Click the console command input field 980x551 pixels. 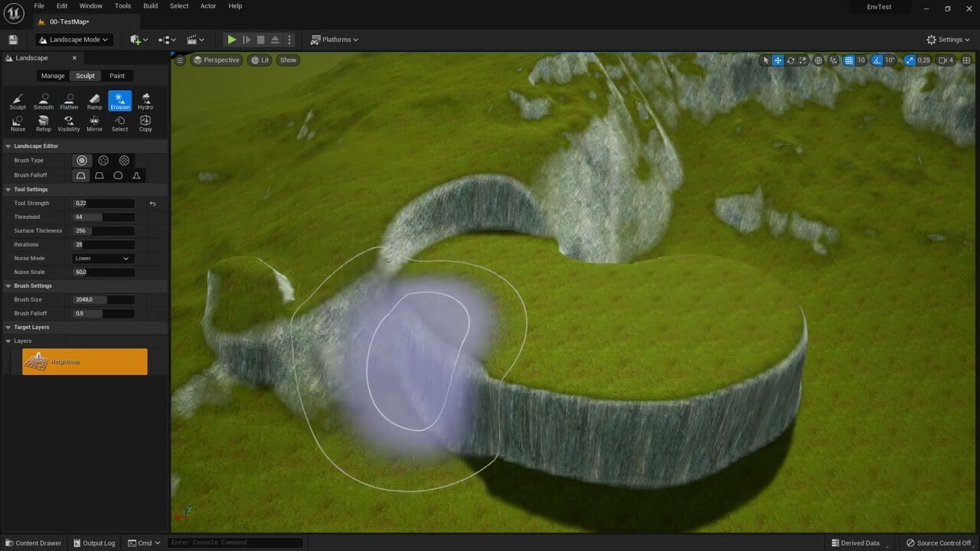[235, 542]
